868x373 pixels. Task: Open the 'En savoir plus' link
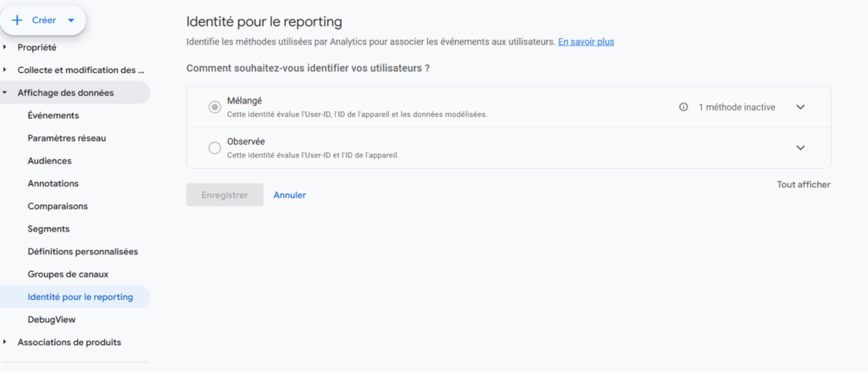point(586,41)
